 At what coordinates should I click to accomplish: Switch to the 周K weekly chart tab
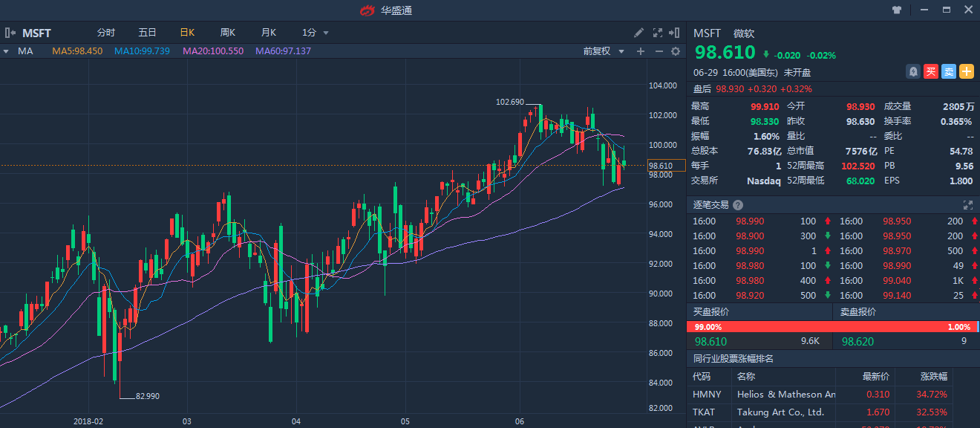pos(227,33)
